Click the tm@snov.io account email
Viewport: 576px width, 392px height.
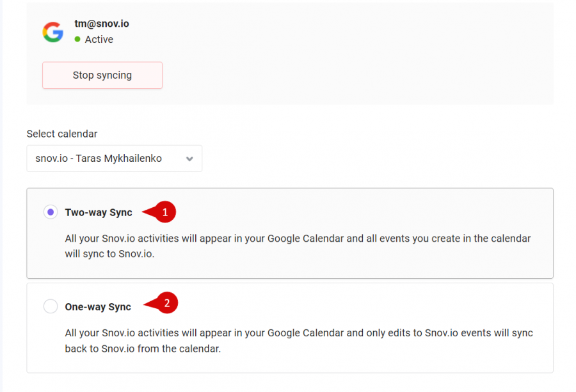coord(101,24)
